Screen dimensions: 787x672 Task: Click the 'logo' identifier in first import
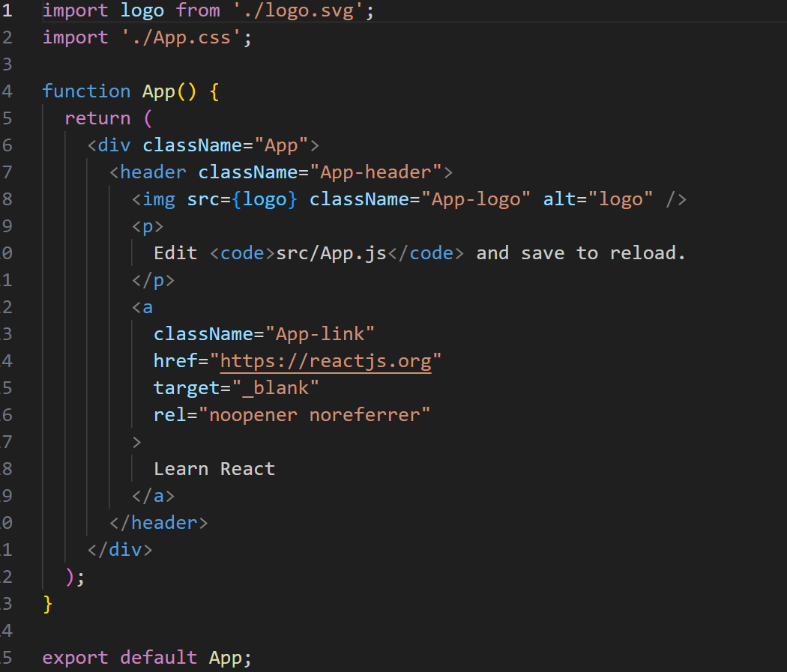point(142,10)
